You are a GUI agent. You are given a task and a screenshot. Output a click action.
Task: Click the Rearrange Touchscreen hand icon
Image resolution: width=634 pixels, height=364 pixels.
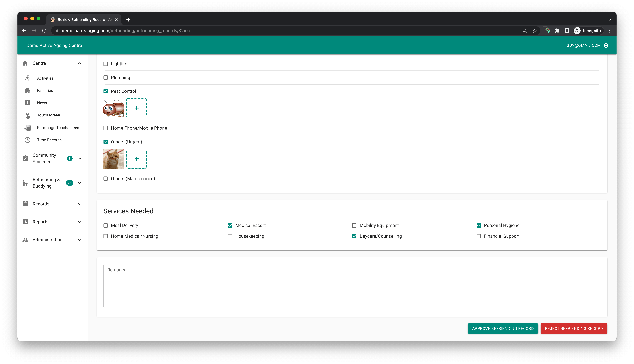27,128
